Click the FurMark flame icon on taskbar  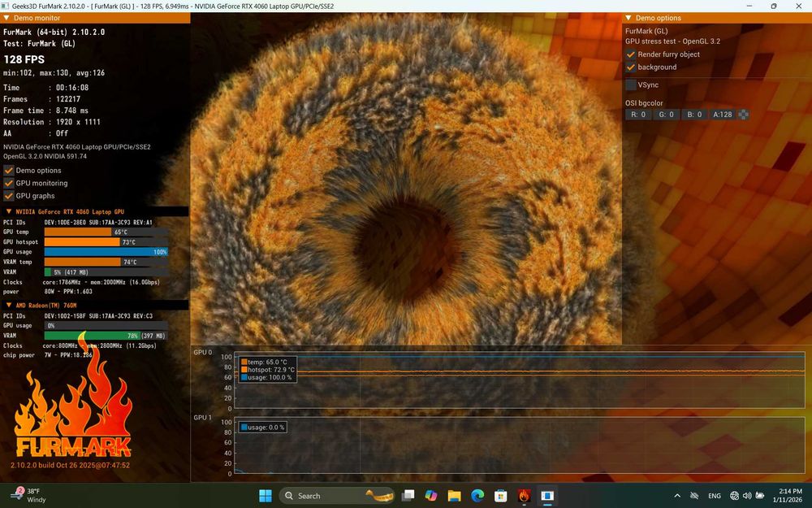pos(524,496)
